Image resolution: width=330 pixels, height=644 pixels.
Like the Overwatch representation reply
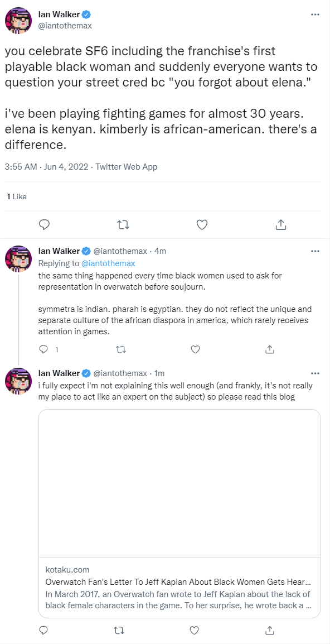pyautogui.click(x=195, y=349)
